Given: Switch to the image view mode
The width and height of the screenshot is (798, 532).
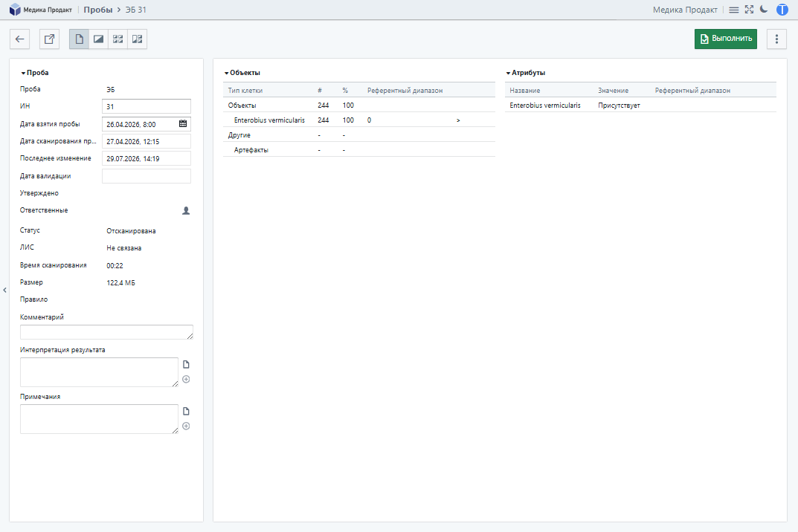Looking at the screenshot, I should (99, 39).
